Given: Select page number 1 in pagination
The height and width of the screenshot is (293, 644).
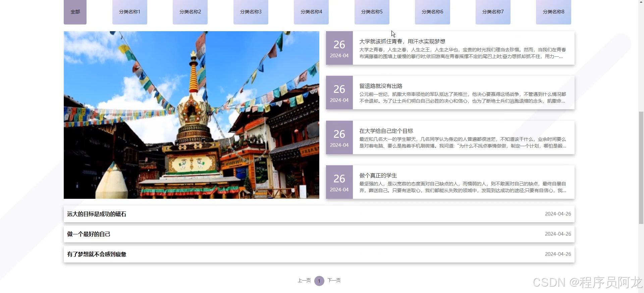Looking at the screenshot, I should pos(319,281).
